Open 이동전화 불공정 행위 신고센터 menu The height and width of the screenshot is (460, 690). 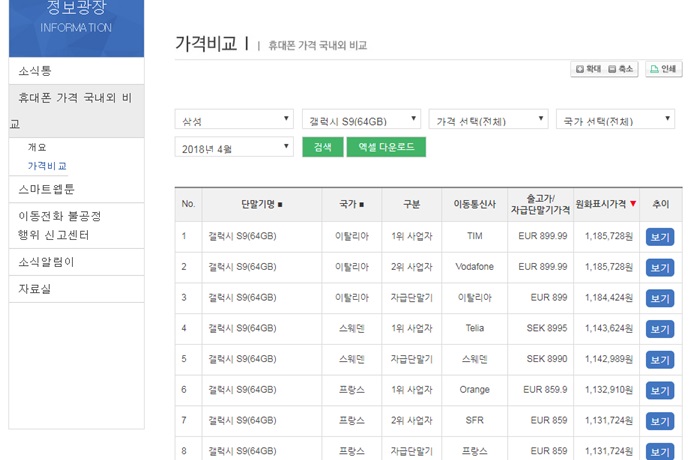click(77, 225)
